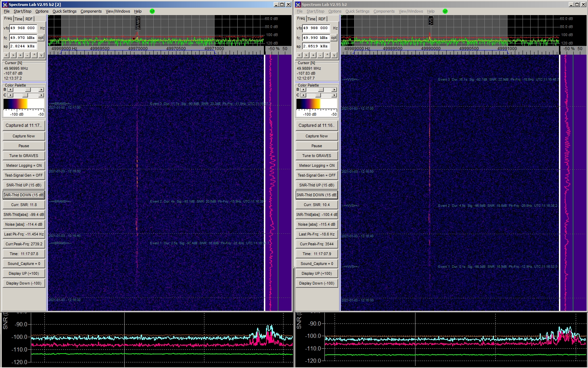The image size is (588, 368).
Task: Click green status indicator in 49.990 MHz window menu bar
Action: [x=445, y=11]
